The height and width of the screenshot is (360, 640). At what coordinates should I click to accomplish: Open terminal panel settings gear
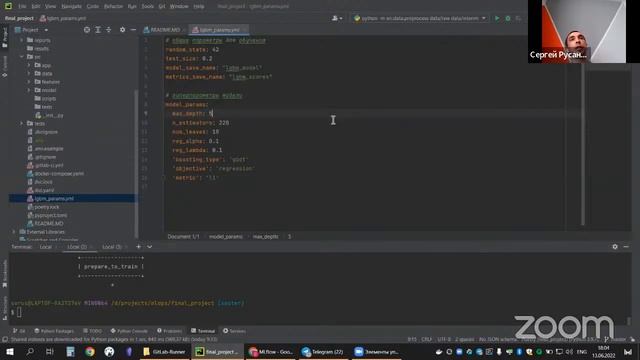pyautogui.click(x=615, y=247)
